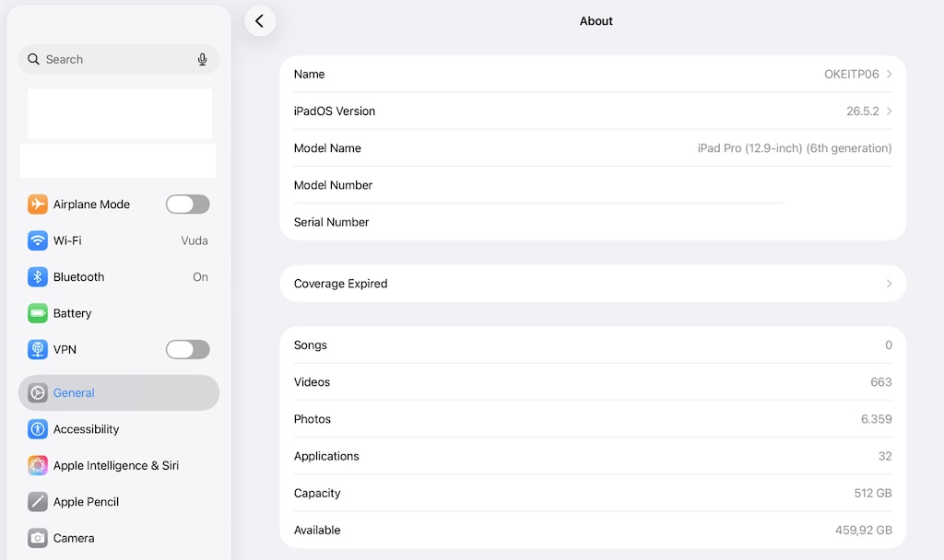Open Apple Intelligence & Siri settings
Image resolution: width=944 pixels, height=560 pixels.
[x=119, y=465]
